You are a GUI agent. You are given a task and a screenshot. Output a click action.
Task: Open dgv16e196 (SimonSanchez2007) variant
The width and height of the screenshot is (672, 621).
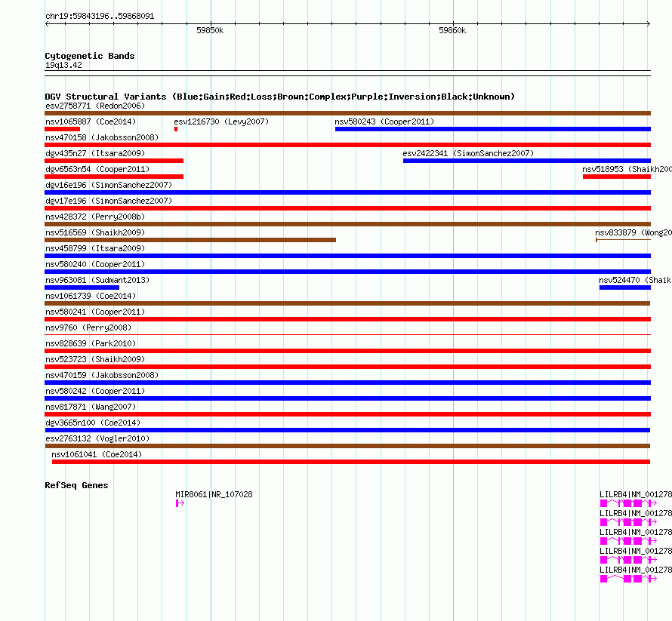point(109,185)
